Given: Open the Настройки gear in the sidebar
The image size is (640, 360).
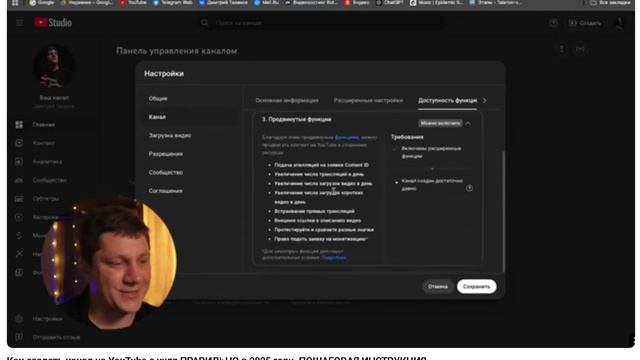Looking at the screenshot, I should [19, 318].
